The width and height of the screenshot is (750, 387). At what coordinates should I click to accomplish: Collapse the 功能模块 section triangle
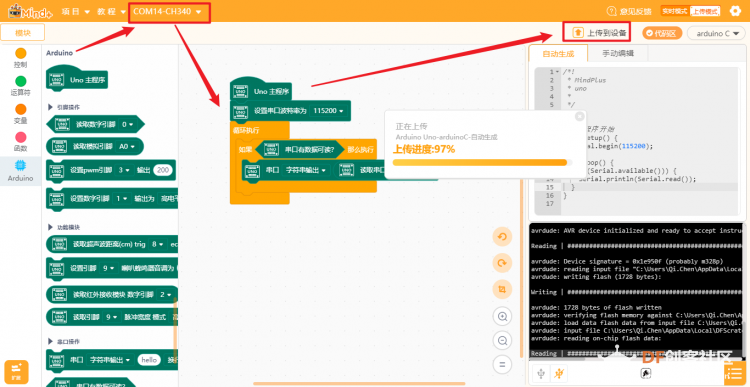pos(50,227)
